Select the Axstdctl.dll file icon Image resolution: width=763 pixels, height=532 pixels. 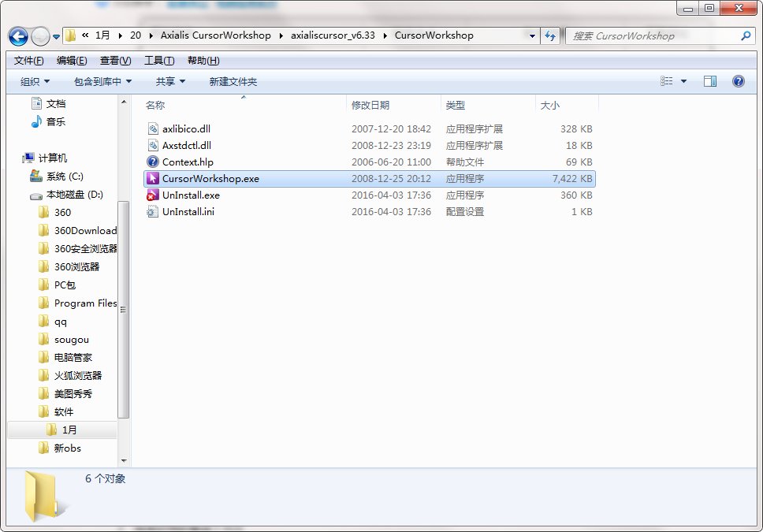click(153, 145)
